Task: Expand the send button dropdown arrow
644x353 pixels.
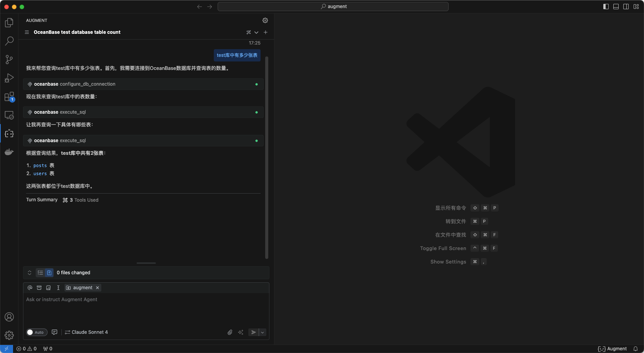Action: [x=263, y=332]
